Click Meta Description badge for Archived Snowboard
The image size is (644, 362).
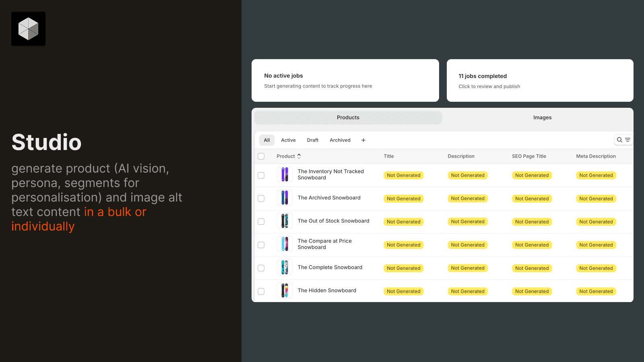click(x=596, y=198)
